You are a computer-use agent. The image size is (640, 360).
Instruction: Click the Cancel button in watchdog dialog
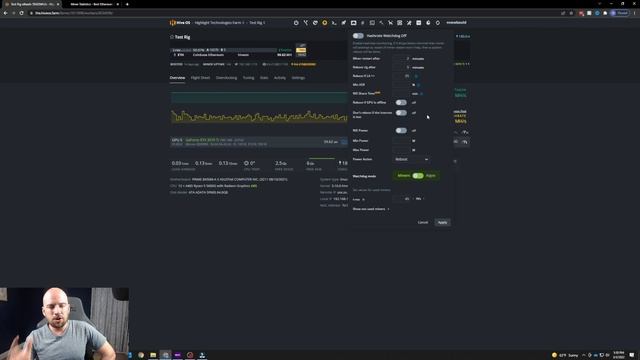point(423,222)
